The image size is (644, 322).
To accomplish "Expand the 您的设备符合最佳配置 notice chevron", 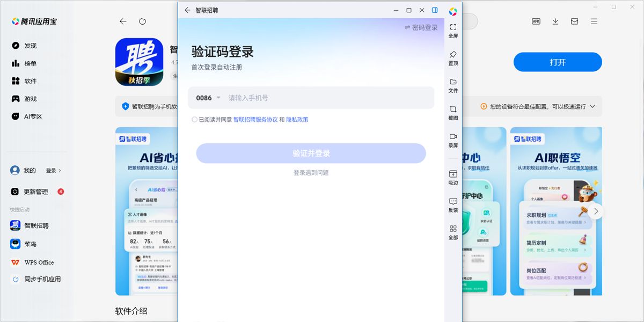I will coord(592,106).
